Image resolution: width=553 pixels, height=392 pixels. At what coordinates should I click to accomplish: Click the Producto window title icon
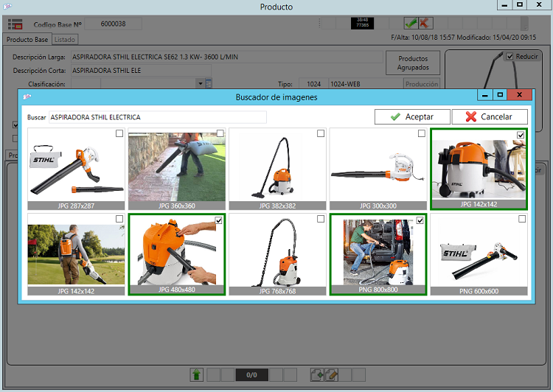[x=7, y=6]
